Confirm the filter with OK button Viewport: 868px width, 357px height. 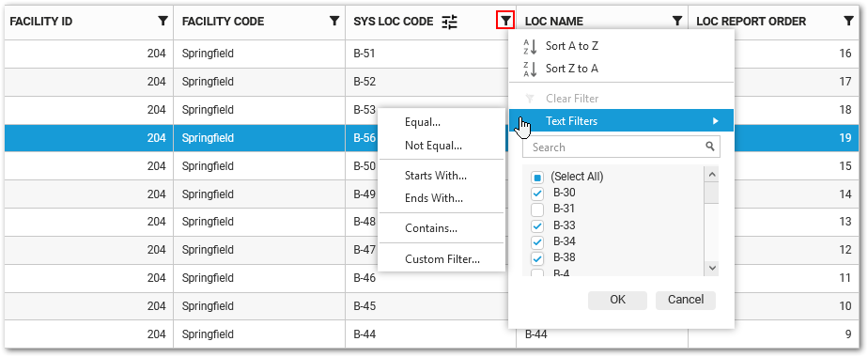617,300
